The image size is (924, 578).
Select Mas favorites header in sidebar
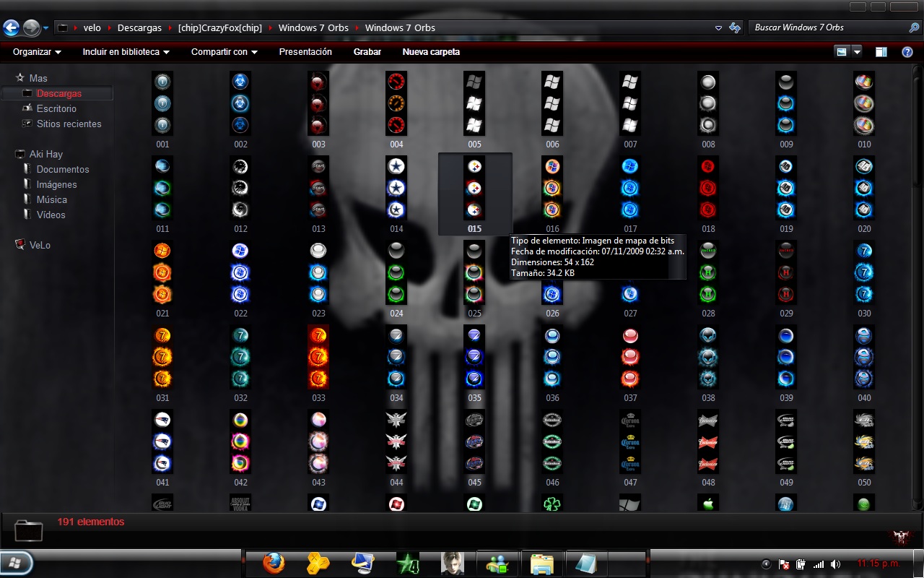38,78
